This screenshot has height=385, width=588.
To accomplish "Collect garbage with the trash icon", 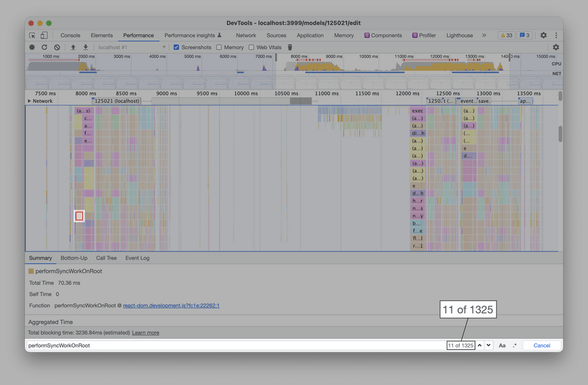I will tap(290, 47).
